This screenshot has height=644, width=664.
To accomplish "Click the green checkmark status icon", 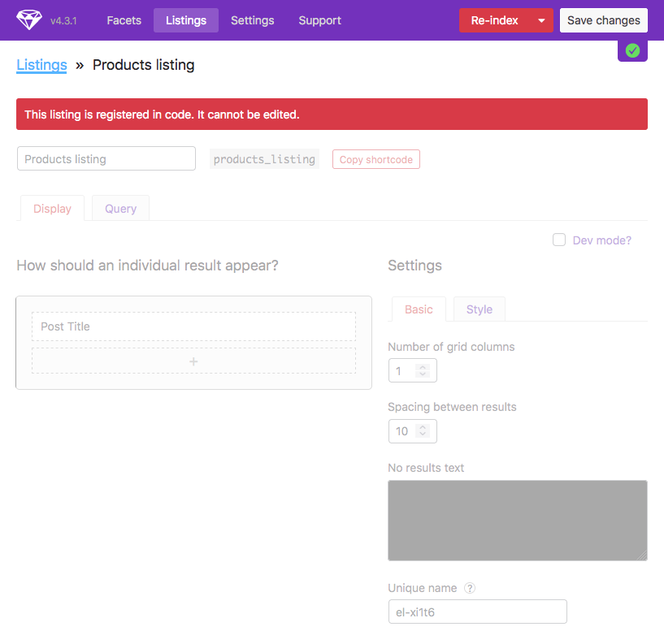I will 632,51.
